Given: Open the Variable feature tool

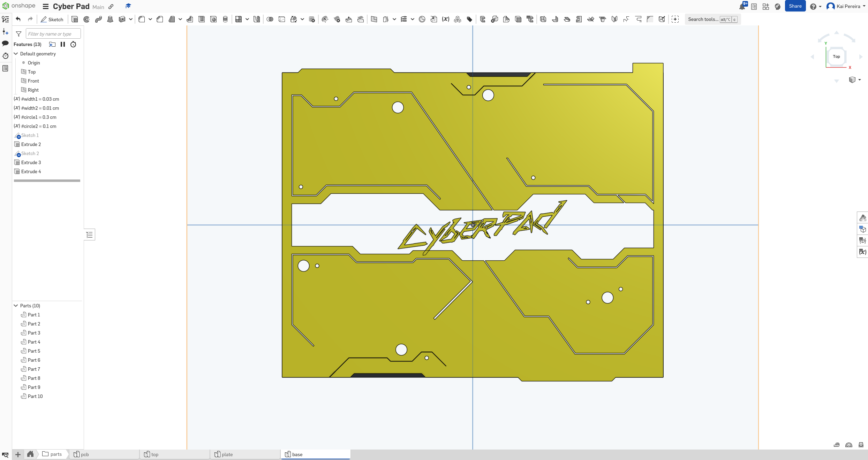Looking at the screenshot, I should (446, 19).
